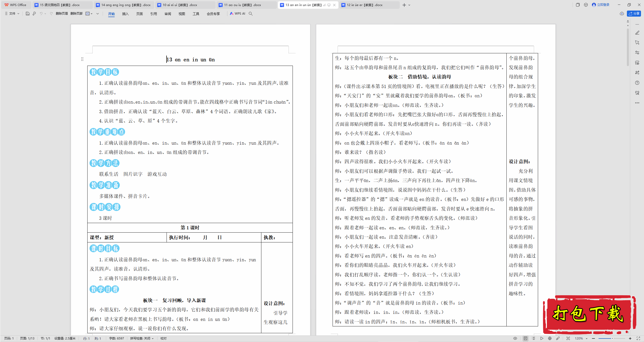The image size is (644, 342).
Task: Click the style format icon in right sidebar
Action: point(637,63)
